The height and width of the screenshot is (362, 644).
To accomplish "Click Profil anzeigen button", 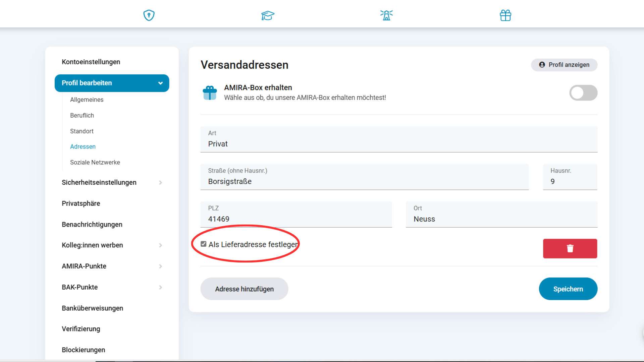I will 564,65.
